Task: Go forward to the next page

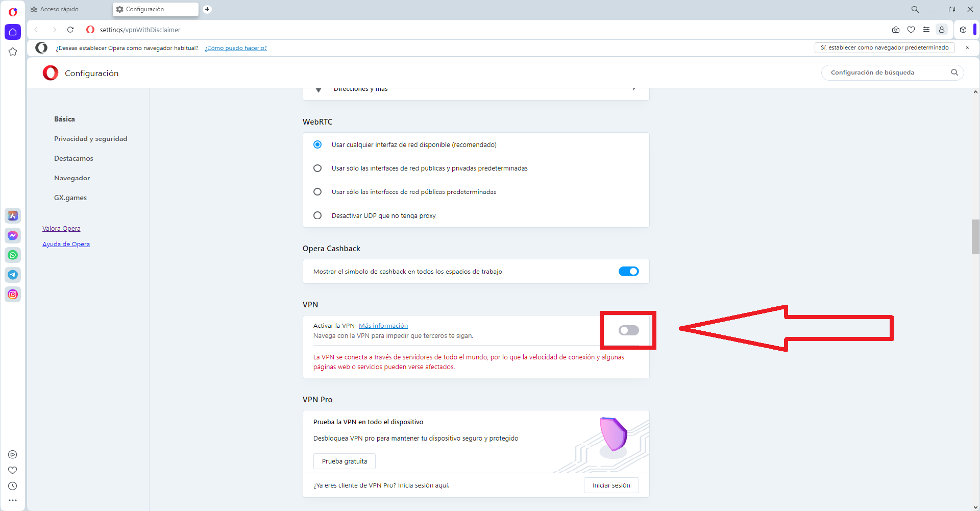Action: tap(54, 30)
